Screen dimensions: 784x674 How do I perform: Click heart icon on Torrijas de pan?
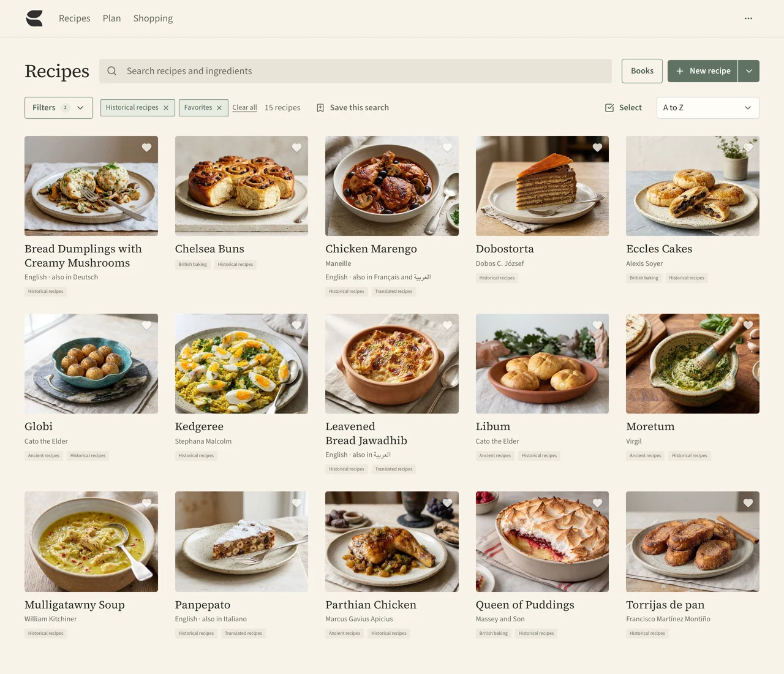coord(748,503)
